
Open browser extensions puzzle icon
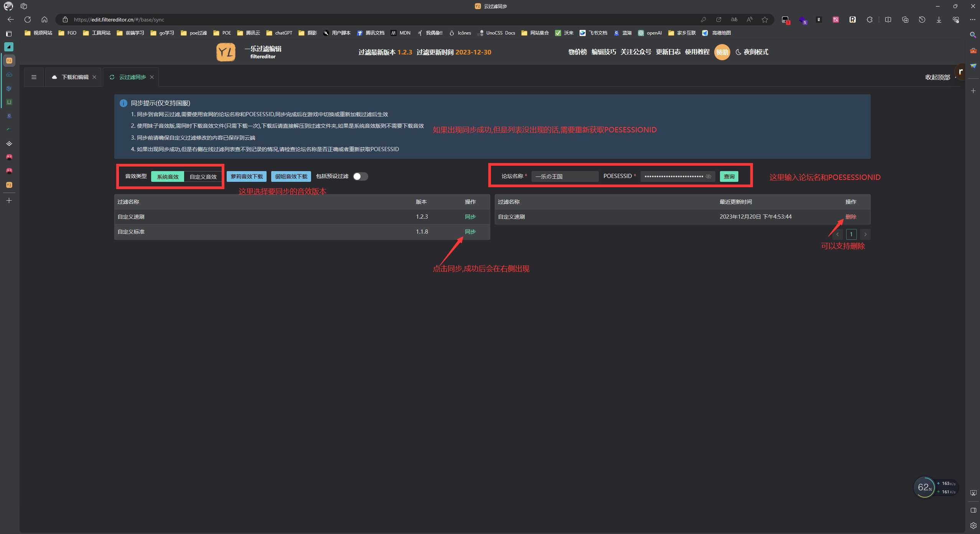point(870,20)
